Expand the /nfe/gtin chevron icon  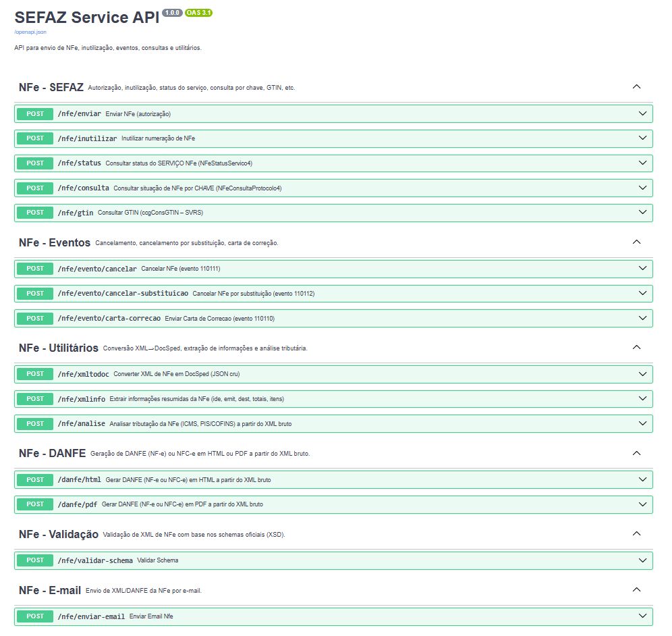(642, 213)
